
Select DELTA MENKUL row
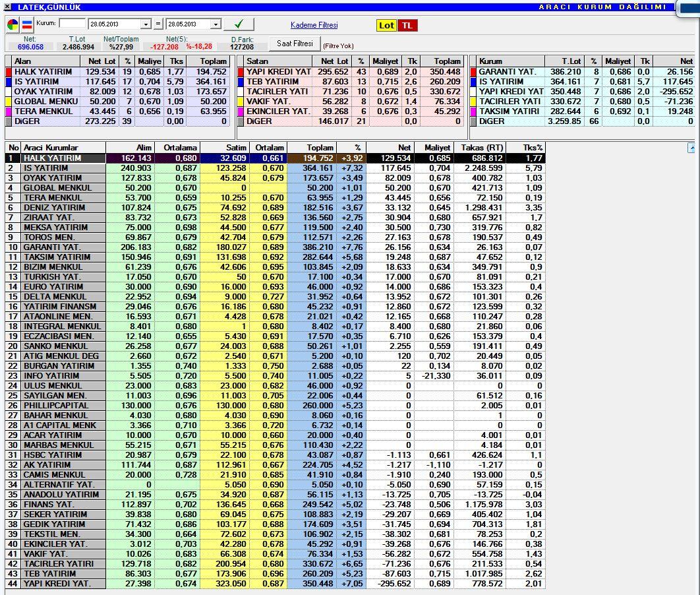click(x=275, y=297)
